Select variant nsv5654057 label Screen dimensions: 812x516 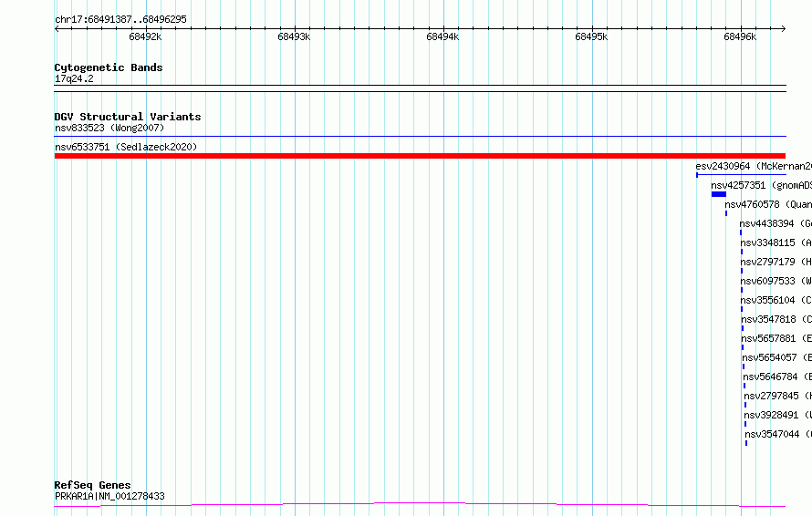(x=776, y=357)
